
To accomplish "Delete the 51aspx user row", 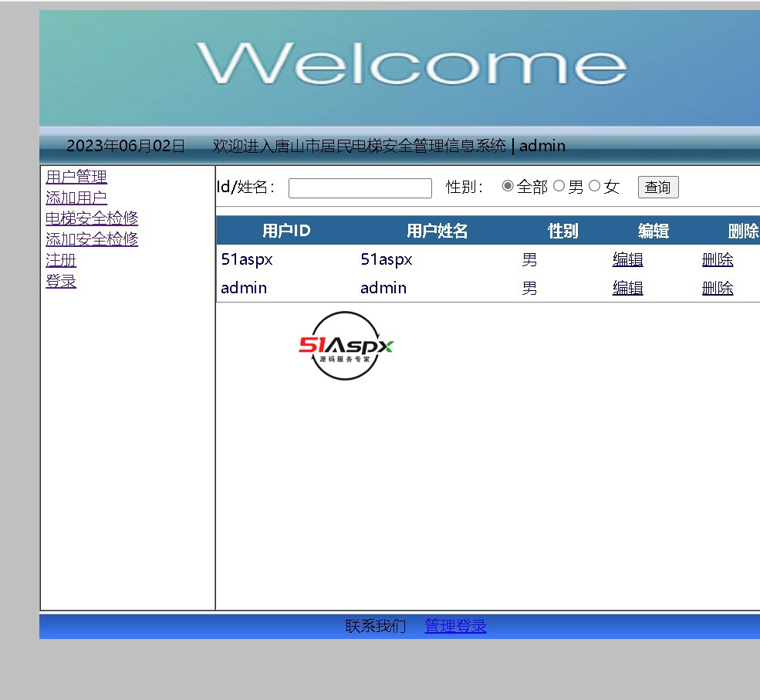I will [x=717, y=260].
